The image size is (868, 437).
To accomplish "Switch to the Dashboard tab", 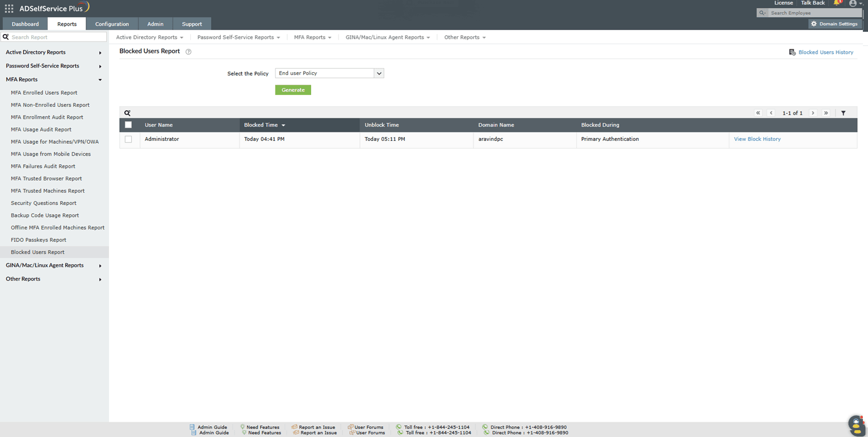I will pos(25,24).
